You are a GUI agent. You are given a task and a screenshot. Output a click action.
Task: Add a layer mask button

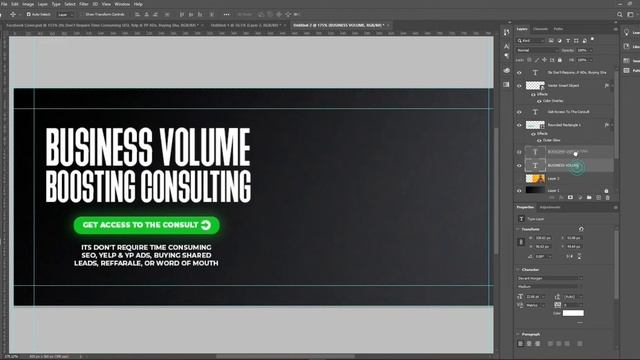[x=570, y=198]
